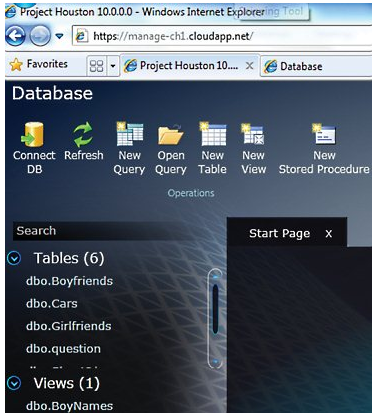The height and width of the screenshot is (415, 374).
Task: Open the Favorites star button
Action: tap(39, 64)
